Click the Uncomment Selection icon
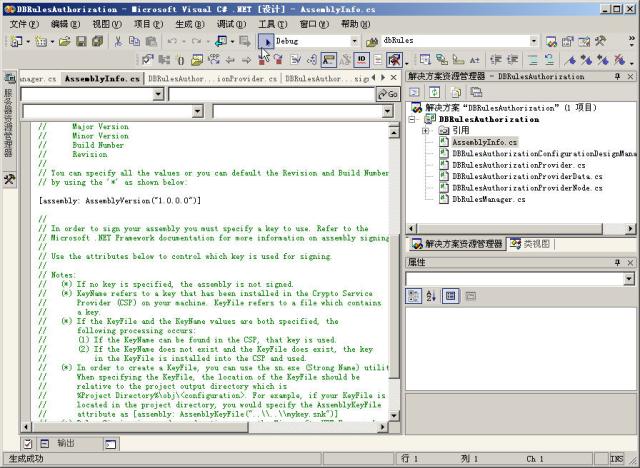Screen dimensions: 640x468 (549, 60)
